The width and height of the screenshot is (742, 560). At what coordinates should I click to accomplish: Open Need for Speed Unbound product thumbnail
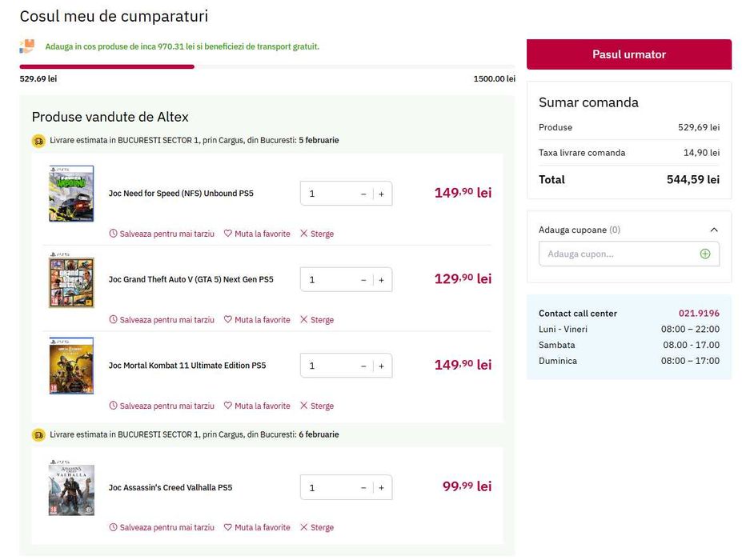pyautogui.click(x=71, y=194)
